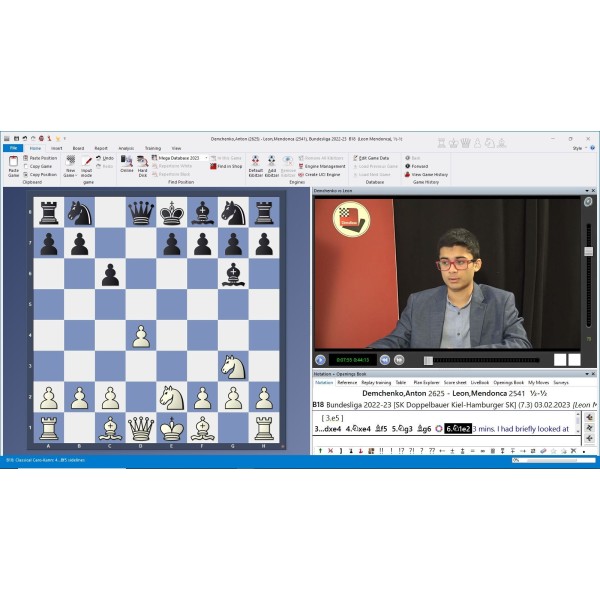Open the Style dropdown

[x=579, y=148]
